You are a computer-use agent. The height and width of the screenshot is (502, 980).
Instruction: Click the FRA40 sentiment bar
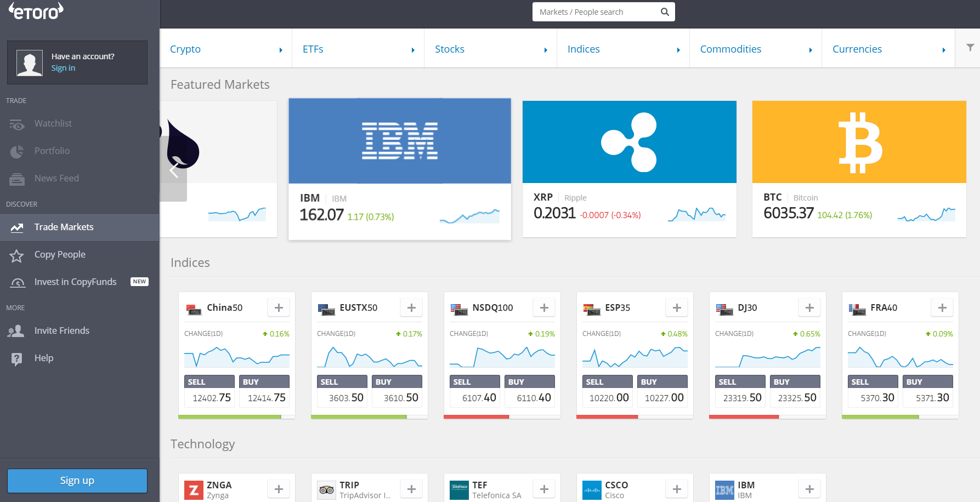point(900,417)
